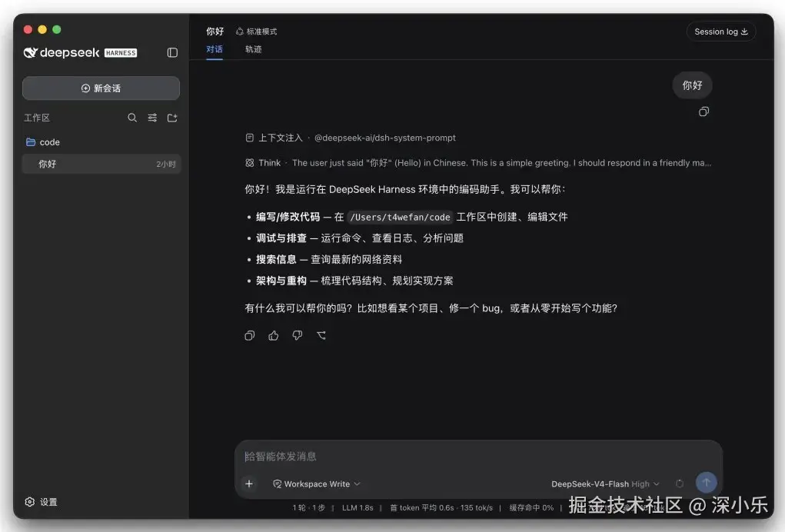
Task: Click the /Users/t4wefan/code path text
Action: coord(400,218)
